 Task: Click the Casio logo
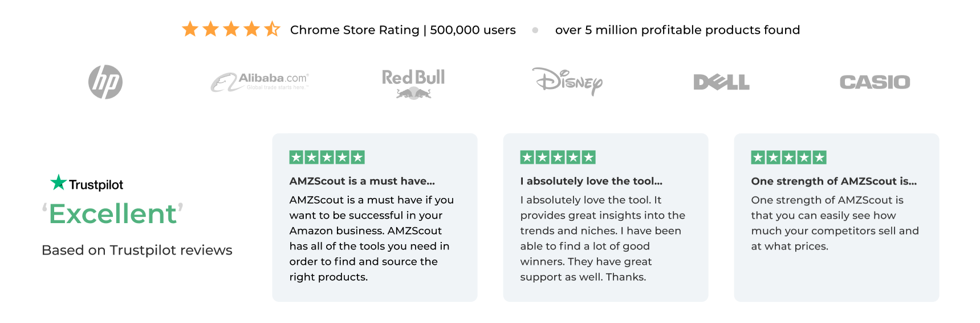pos(875,82)
